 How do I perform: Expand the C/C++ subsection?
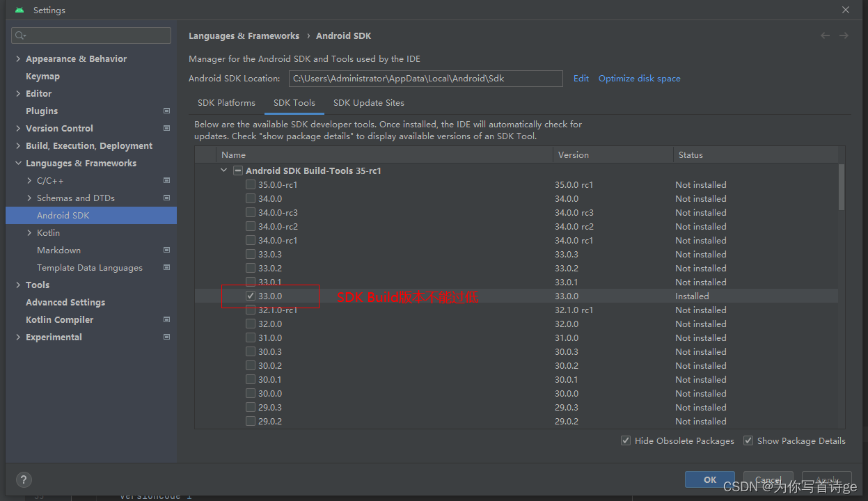pos(29,180)
